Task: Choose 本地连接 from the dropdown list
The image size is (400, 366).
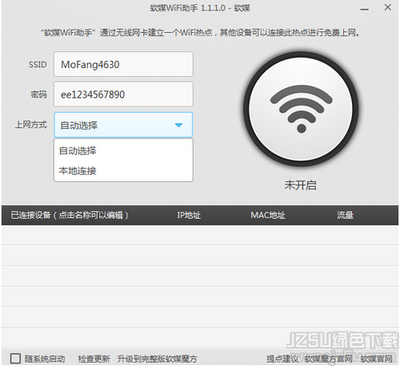Action: point(123,171)
